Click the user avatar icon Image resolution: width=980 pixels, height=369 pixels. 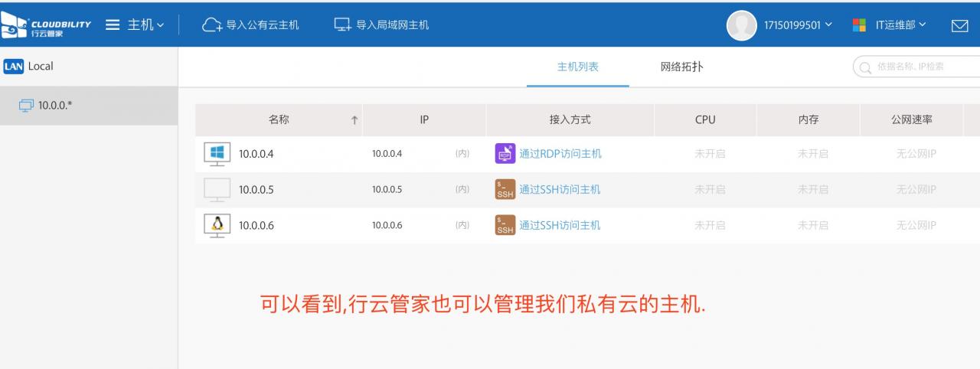(x=741, y=25)
